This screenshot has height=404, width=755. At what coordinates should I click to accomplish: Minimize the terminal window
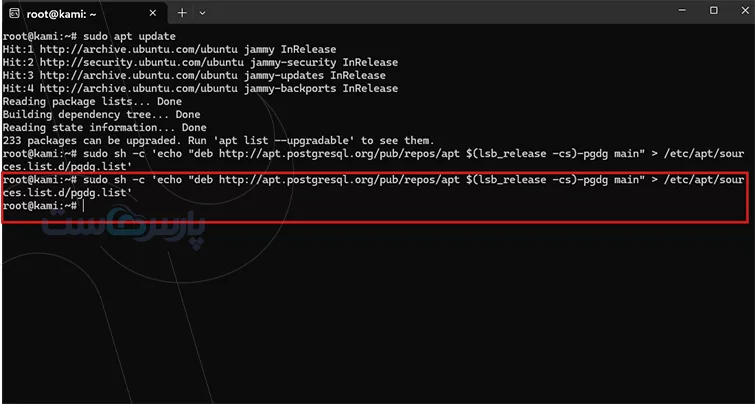[x=682, y=11]
